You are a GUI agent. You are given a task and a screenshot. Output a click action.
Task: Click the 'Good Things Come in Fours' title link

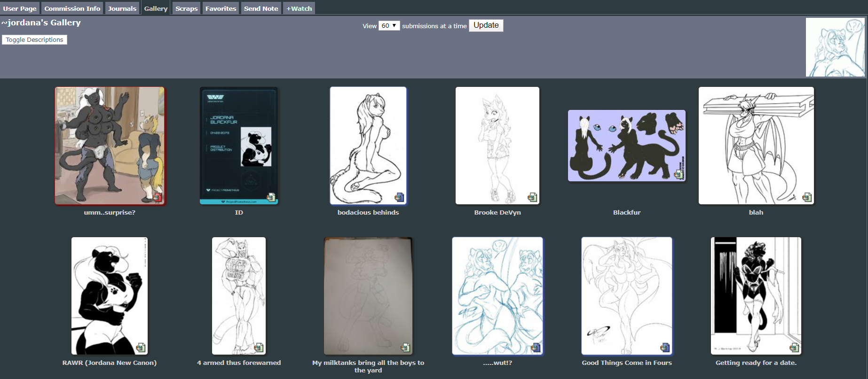tap(627, 363)
